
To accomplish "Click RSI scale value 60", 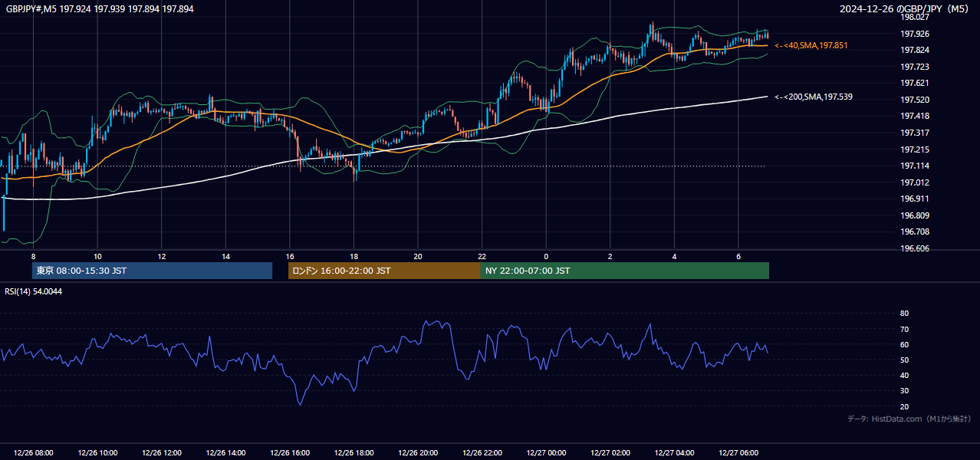I will [x=904, y=344].
